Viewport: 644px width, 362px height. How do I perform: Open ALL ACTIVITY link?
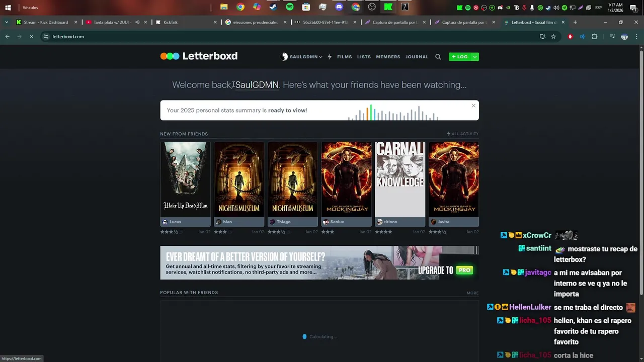(463, 134)
